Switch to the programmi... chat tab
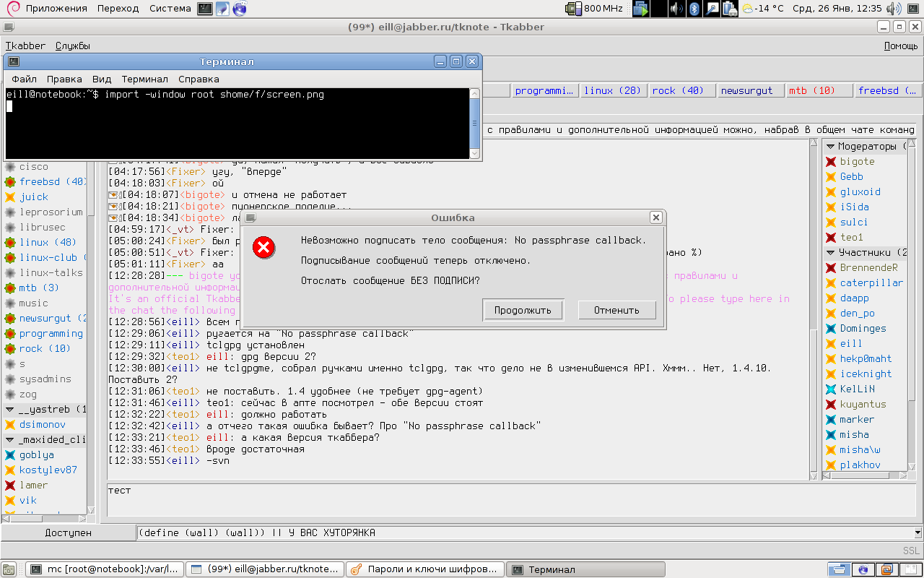Image resolution: width=924 pixels, height=578 pixels. tap(544, 91)
